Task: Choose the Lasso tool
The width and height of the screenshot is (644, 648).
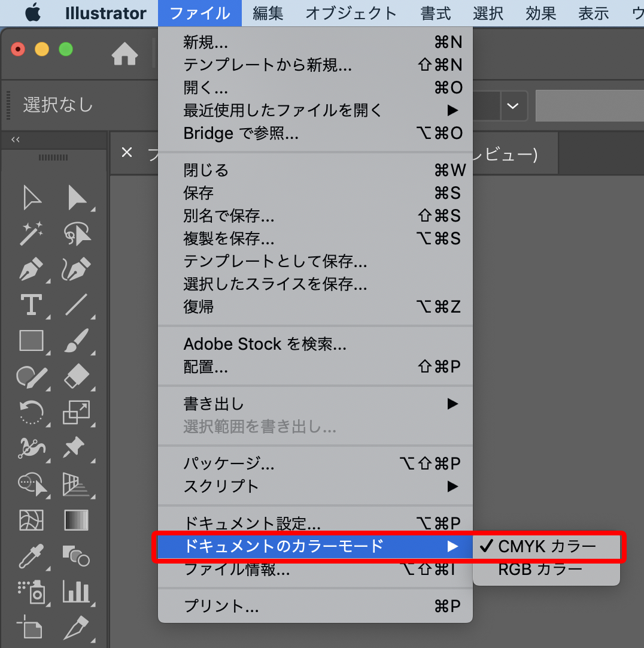Action: point(77,234)
